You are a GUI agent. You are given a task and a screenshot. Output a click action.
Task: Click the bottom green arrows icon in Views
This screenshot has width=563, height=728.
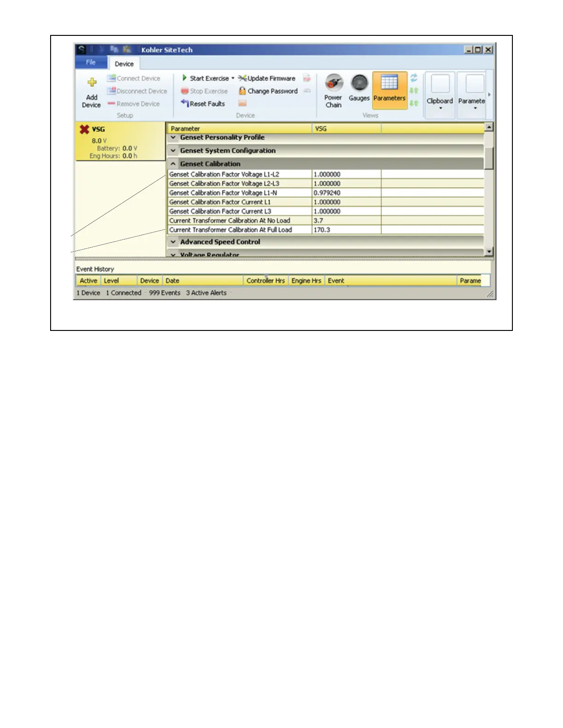[414, 103]
